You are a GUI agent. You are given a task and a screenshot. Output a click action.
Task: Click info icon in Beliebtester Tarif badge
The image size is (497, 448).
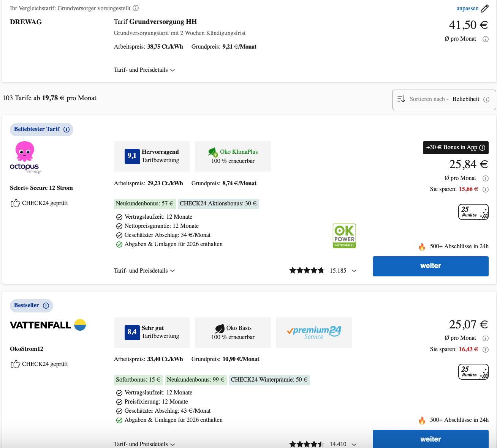click(66, 129)
